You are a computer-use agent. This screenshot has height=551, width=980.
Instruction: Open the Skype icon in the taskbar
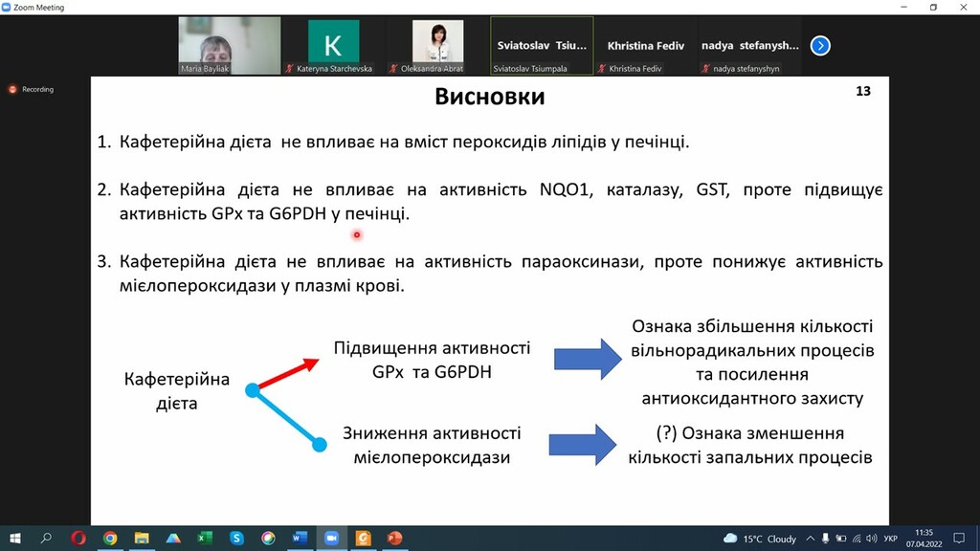(x=236, y=538)
